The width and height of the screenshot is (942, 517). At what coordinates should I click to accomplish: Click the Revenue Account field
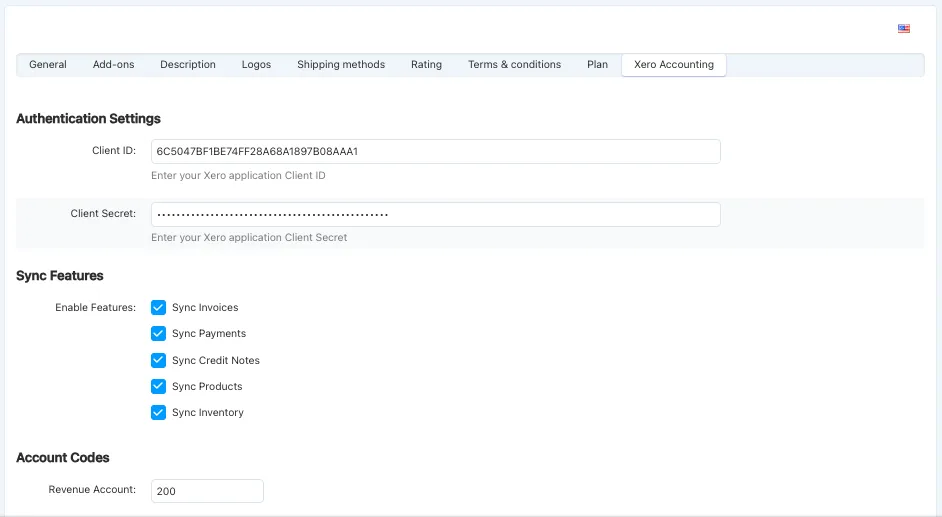point(207,491)
